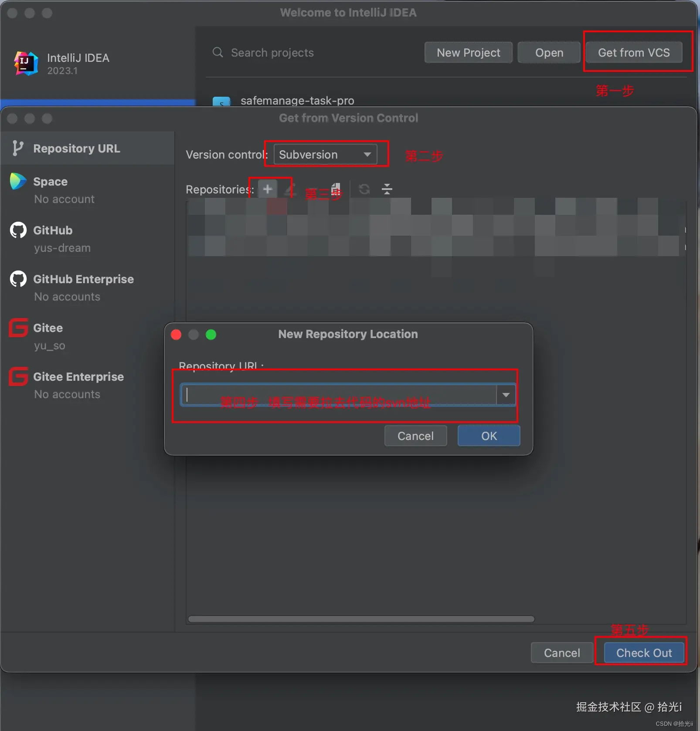This screenshot has height=731, width=700.
Task: Click Cancel in Get from Version Control dialog
Action: point(562,653)
